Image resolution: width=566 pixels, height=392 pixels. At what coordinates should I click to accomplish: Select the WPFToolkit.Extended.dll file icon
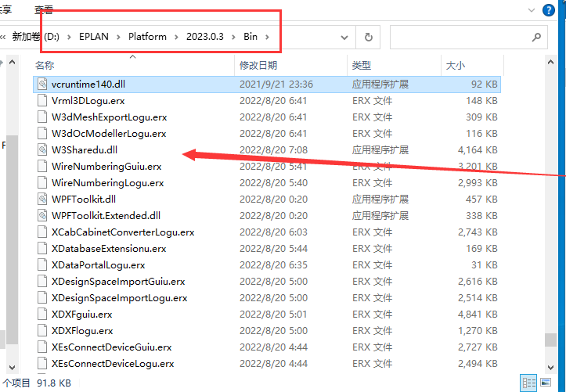(x=42, y=216)
